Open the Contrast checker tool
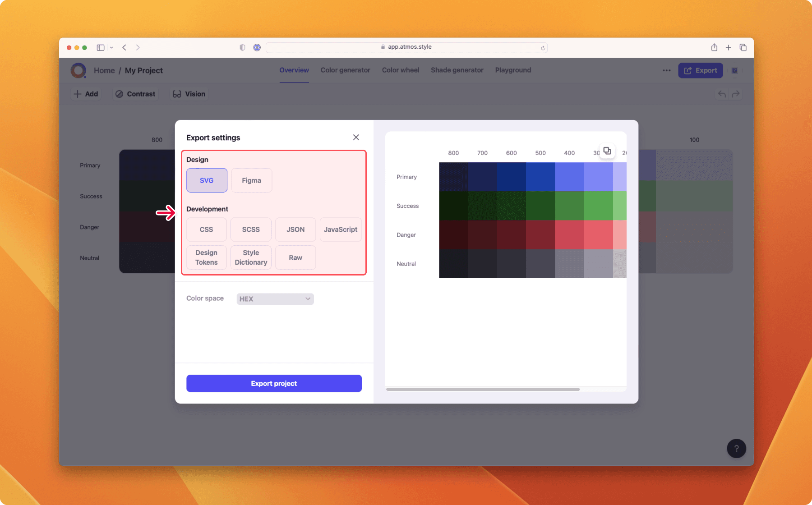The height and width of the screenshot is (505, 812). [135, 94]
